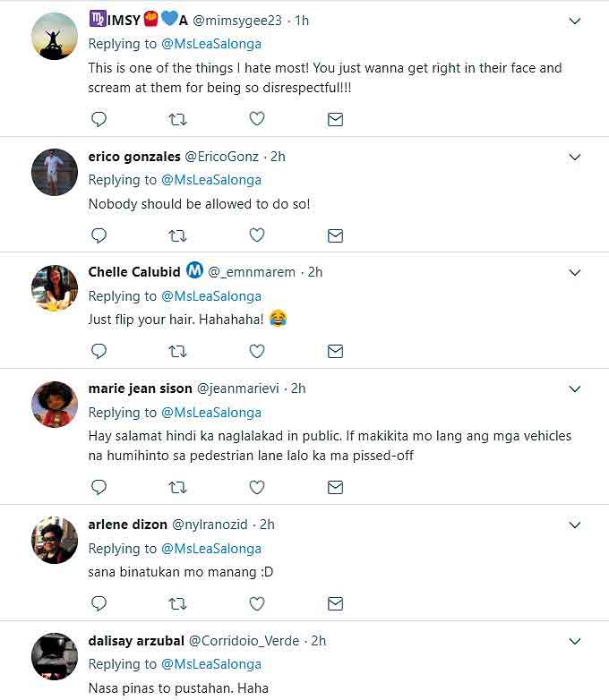Open @MsLeaSalonga link in erico gonzales' reply
The height and width of the screenshot is (700, 609).
pos(210,180)
